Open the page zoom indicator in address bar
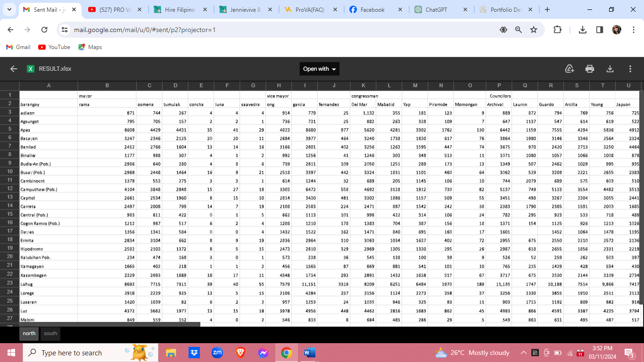This screenshot has width=644, height=362. point(519,30)
